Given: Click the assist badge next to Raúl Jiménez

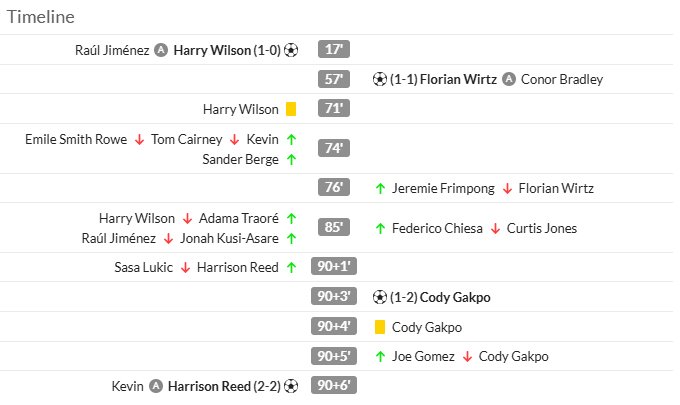Looking at the screenshot, I should click(161, 50).
